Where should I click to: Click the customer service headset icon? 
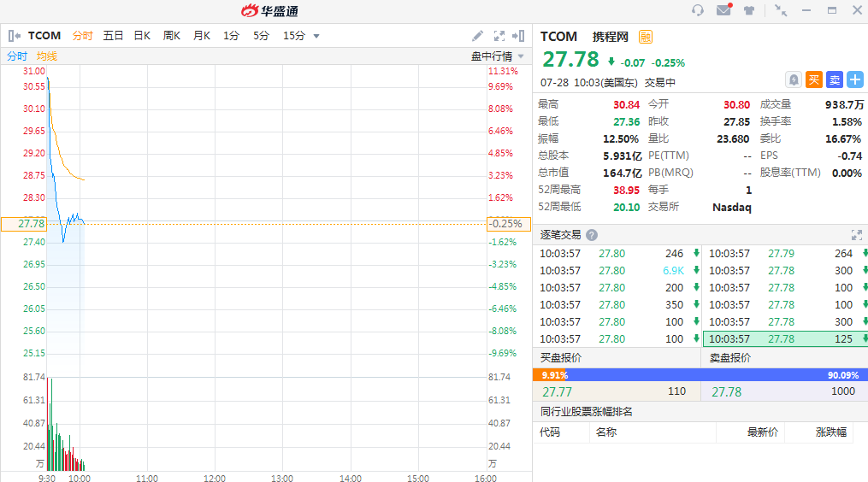click(x=698, y=10)
